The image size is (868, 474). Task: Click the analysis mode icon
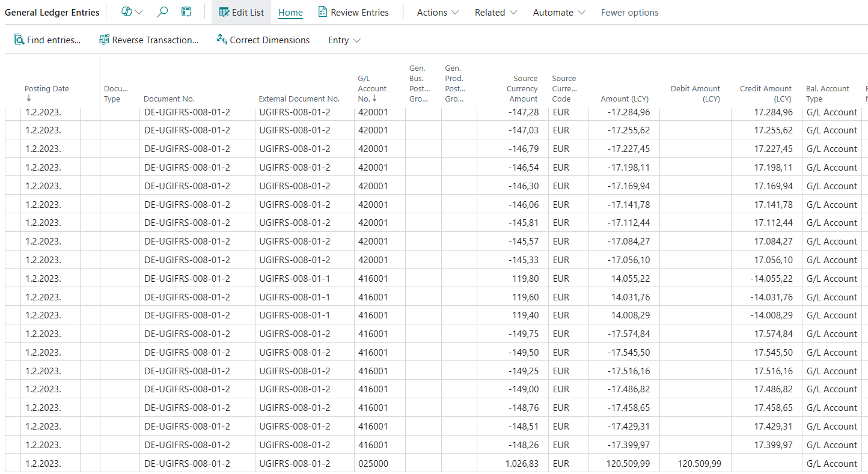187,12
